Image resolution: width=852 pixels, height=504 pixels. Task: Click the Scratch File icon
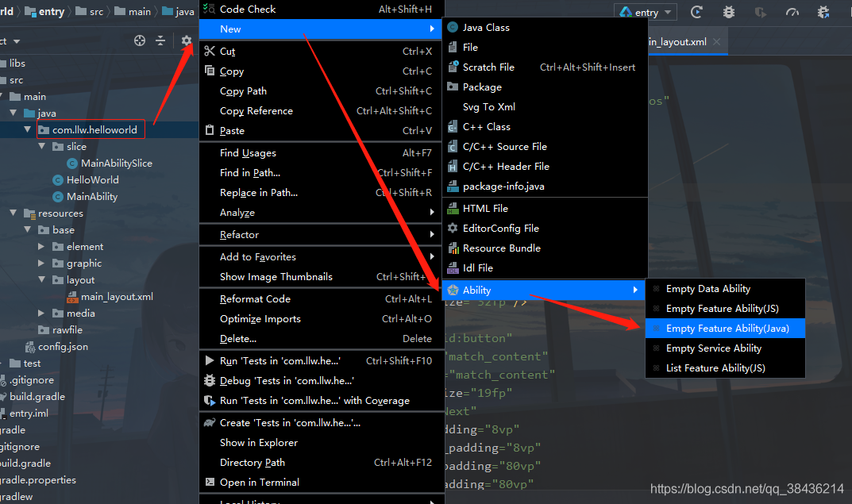coord(453,67)
